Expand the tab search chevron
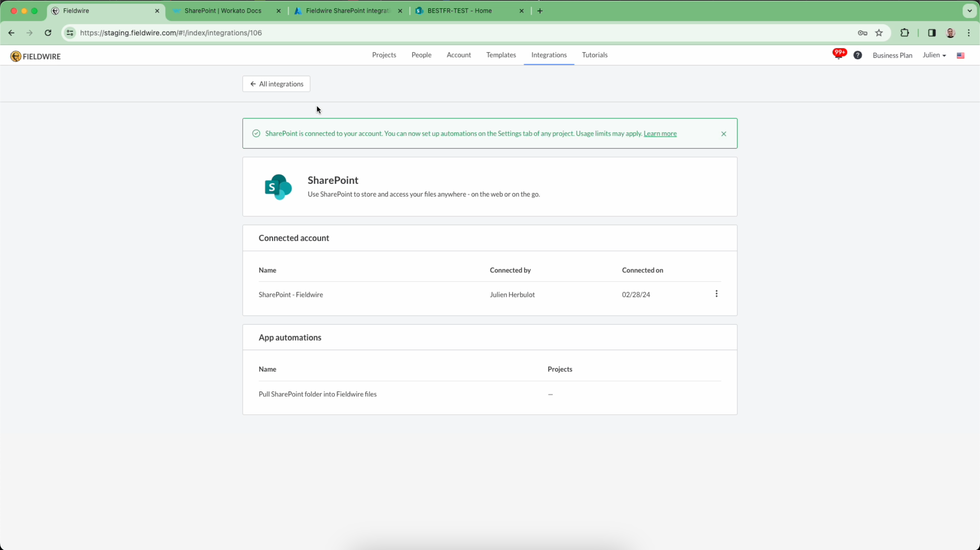This screenshot has height=550, width=980. tap(969, 11)
